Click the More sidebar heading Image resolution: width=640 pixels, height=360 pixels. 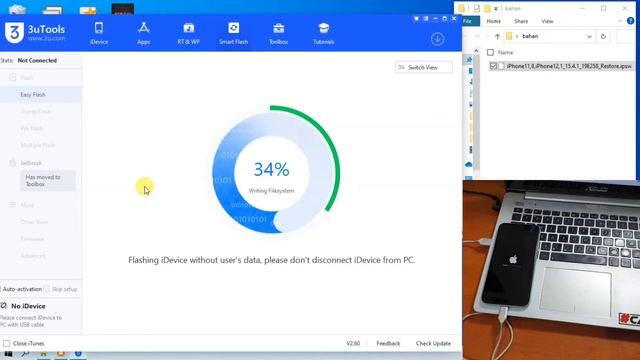tap(27, 205)
